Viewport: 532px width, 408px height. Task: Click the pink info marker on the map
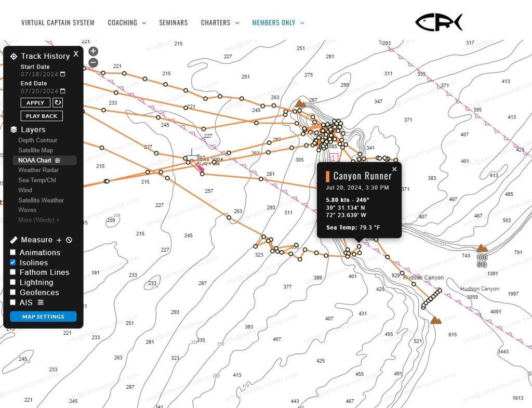(334, 157)
